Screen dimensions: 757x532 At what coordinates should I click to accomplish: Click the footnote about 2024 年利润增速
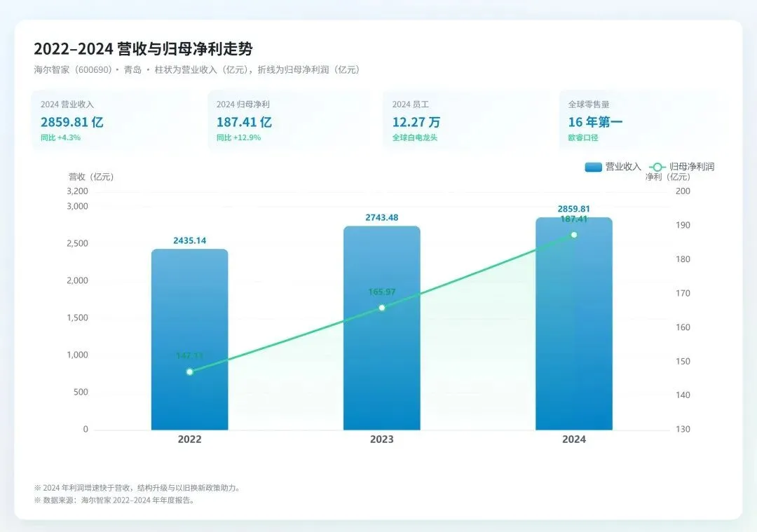pos(138,488)
